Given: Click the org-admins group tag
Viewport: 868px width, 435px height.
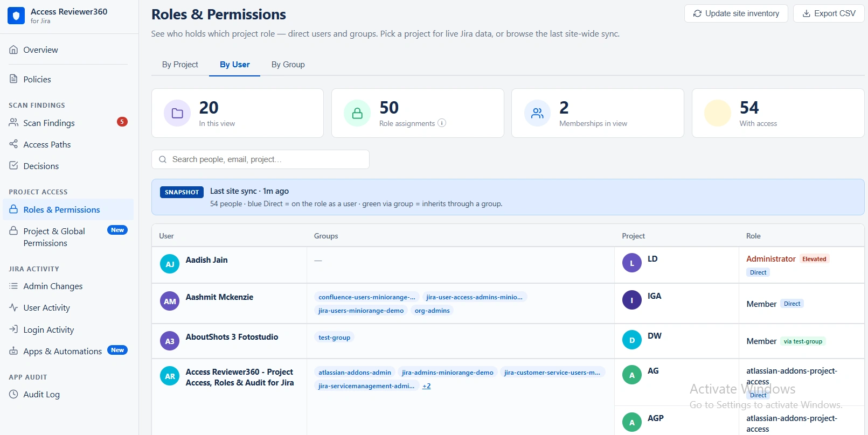Looking at the screenshot, I should click(x=432, y=311).
